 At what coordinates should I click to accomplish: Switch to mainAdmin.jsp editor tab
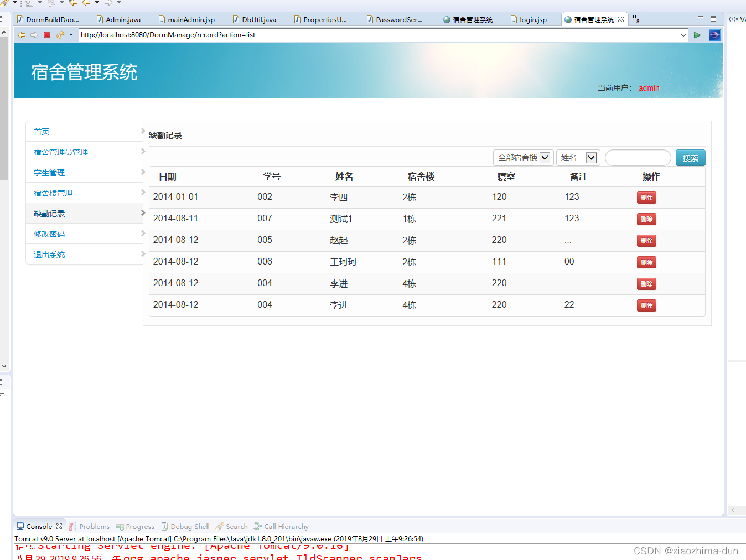tap(186, 19)
